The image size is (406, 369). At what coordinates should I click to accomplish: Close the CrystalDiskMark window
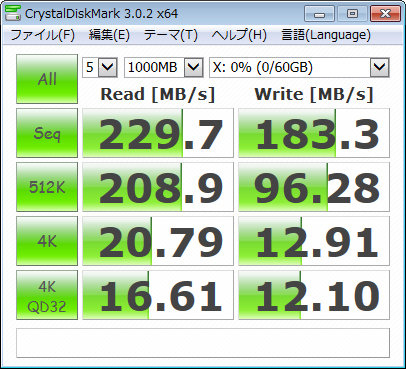(x=385, y=14)
